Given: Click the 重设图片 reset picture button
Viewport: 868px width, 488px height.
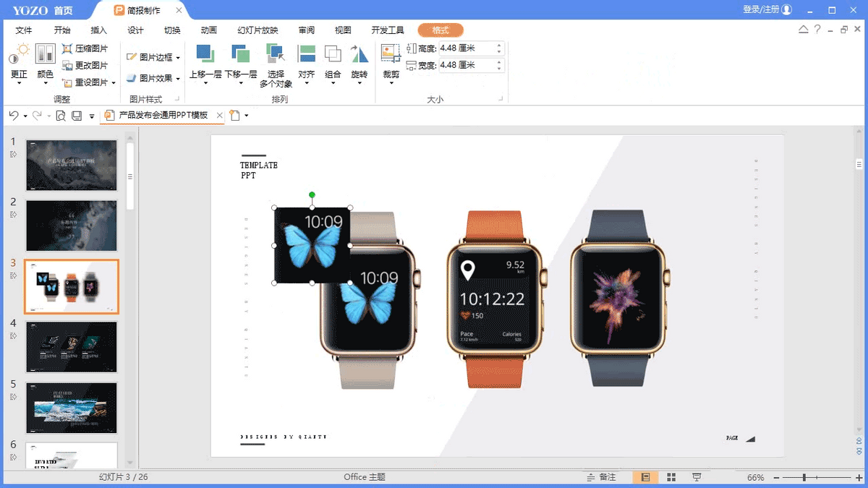Looking at the screenshot, I should (x=85, y=82).
